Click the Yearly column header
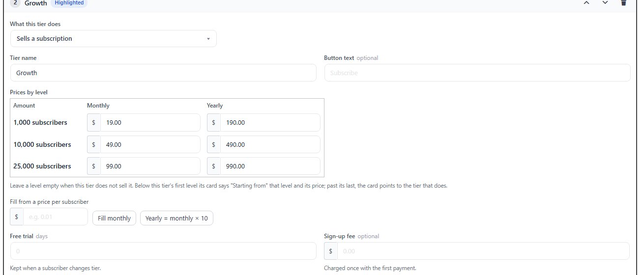Viewport: 644px width, 275px height. (215, 106)
